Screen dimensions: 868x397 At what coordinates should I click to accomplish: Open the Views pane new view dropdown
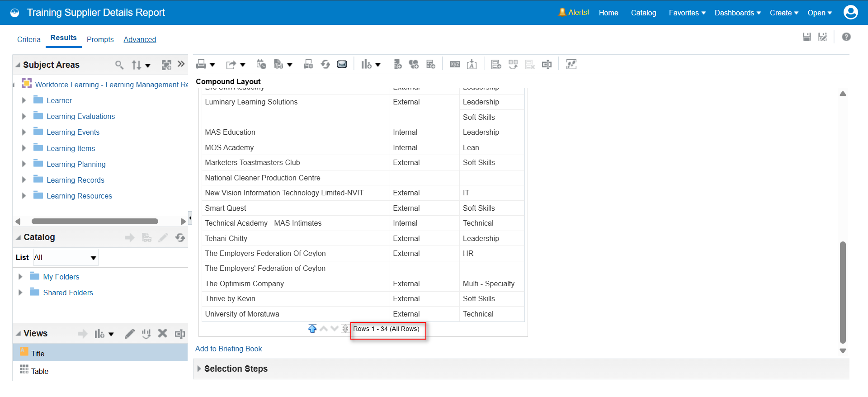pyautogui.click(x=111, y=334)
